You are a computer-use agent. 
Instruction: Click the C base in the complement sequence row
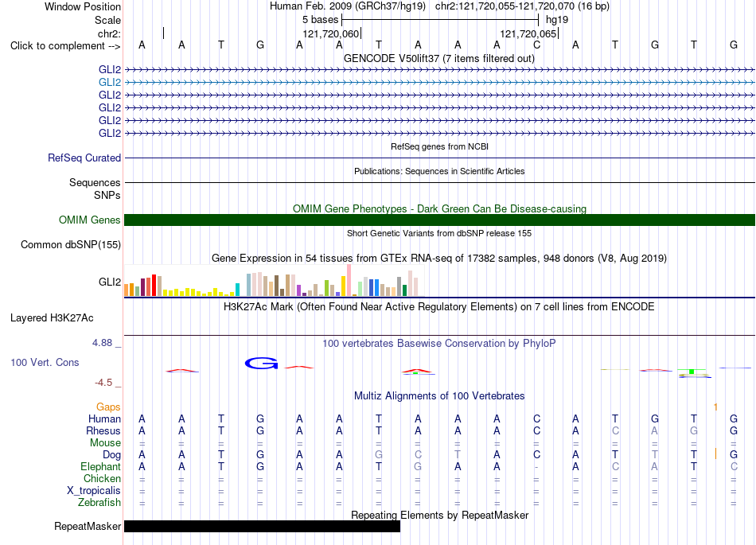point(536,45)
